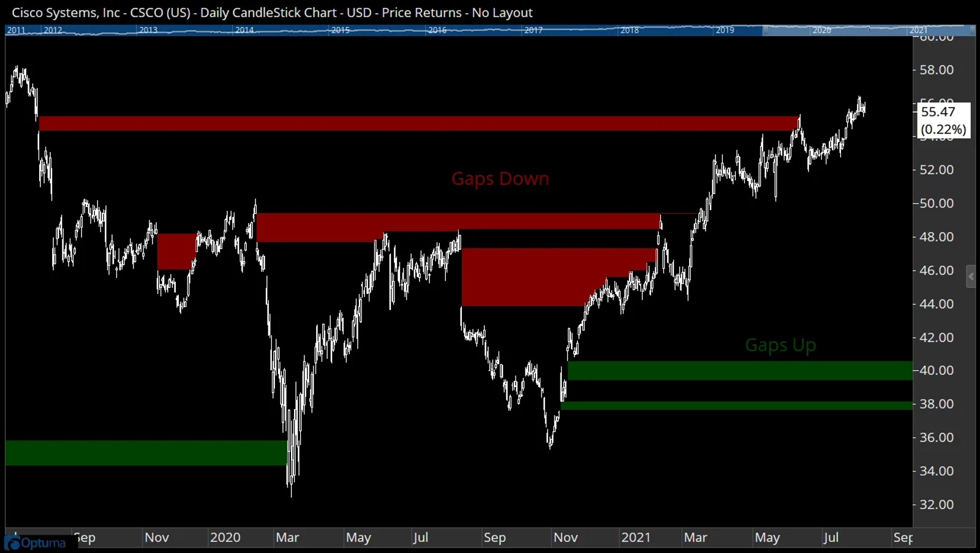Jump to 2013 in the timeline overview bar

(148, 30)
